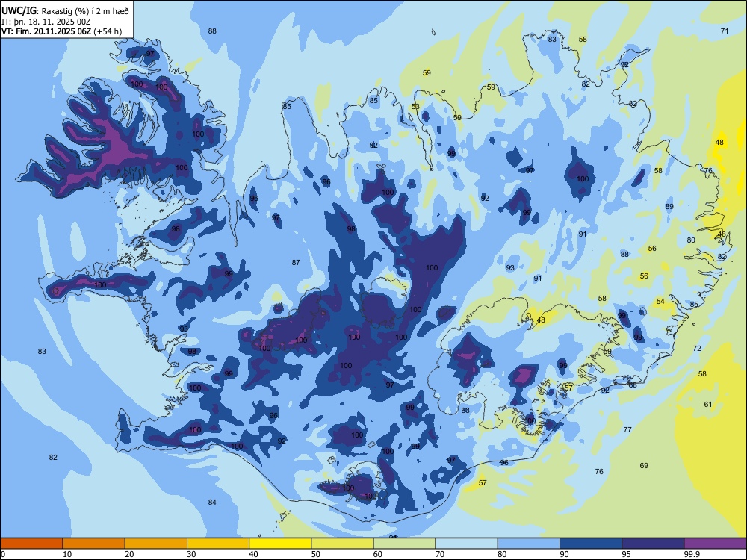Select the navy 95–99.9 legend swatch
Viewport: 747px width, 560px height.
tap(653, 544)
